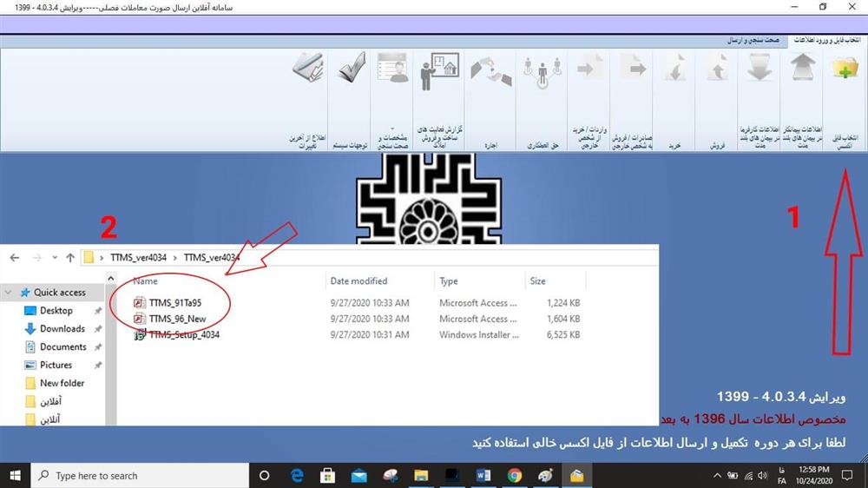Switch to the صحت سنجی و ارسال tab

click(753, 41)
